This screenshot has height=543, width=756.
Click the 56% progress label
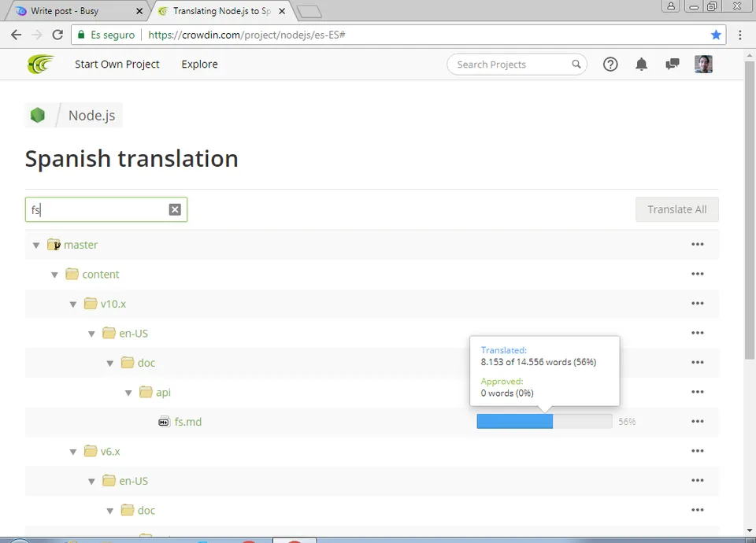pos(628,422)
